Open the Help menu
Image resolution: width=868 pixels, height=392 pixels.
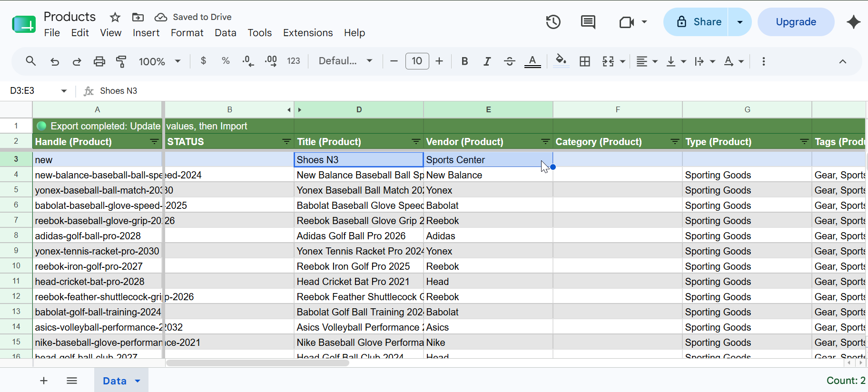(x=355, y=33)
